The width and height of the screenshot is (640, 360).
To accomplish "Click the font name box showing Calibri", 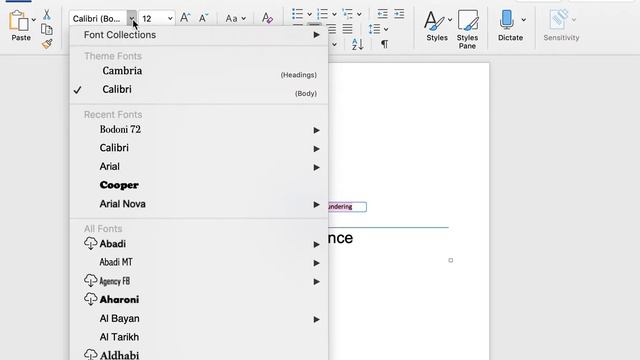I will 98,18.
